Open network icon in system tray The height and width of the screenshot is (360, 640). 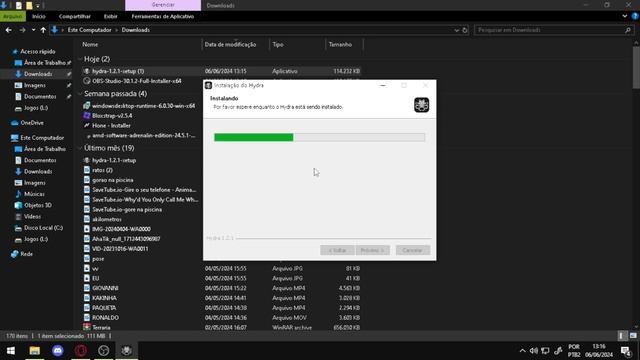pos(545,351)
